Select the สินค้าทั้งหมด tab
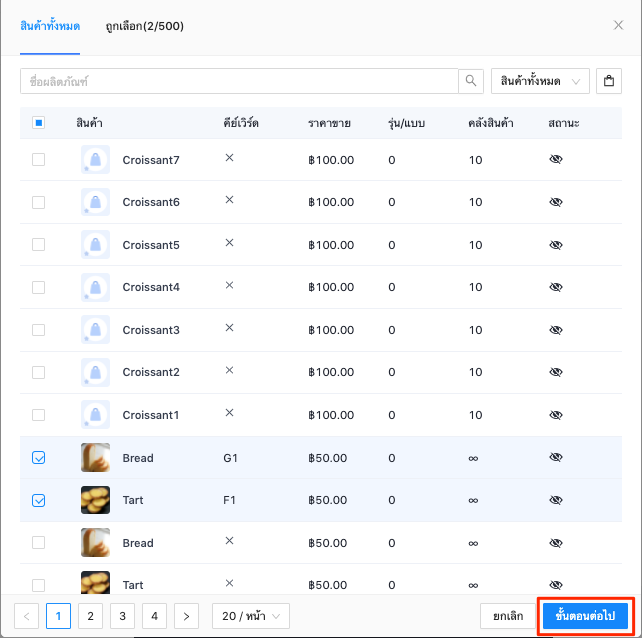Screen dimensions: 642x638 tap(50, 26)
